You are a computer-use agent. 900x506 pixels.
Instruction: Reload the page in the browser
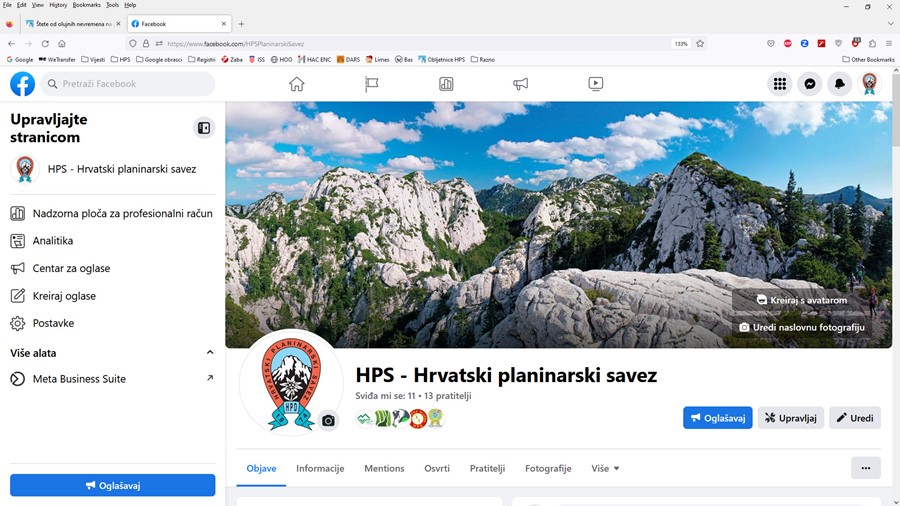coord(45,44)
